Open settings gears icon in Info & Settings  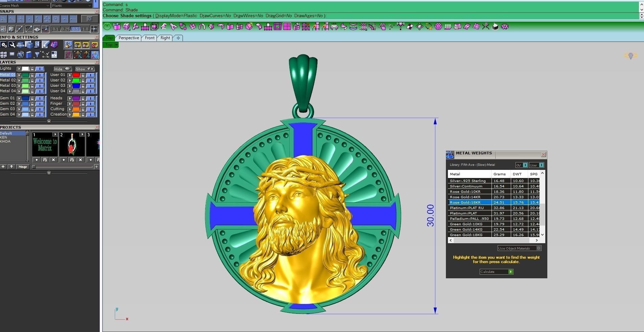tap(4, 45)
